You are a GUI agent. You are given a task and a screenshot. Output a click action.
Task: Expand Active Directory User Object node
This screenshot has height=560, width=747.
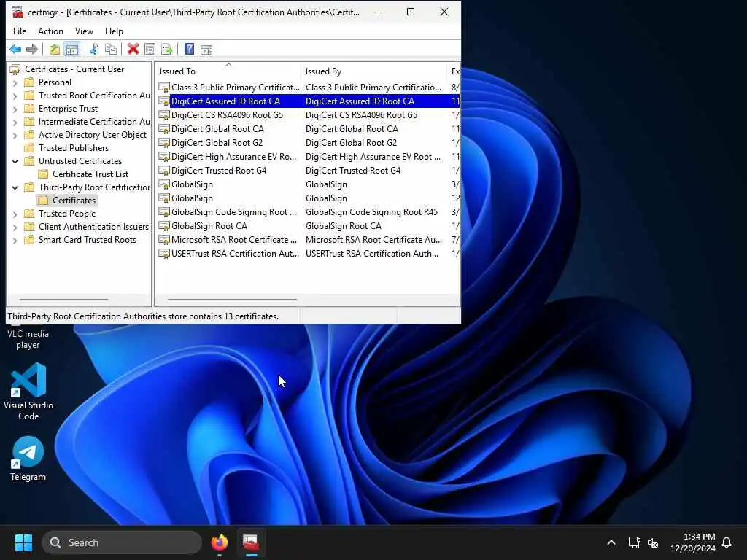tap(15, 135)
